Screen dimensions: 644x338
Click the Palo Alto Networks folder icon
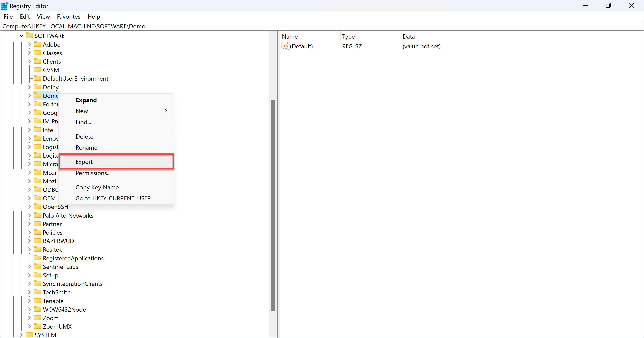point(37,215)
